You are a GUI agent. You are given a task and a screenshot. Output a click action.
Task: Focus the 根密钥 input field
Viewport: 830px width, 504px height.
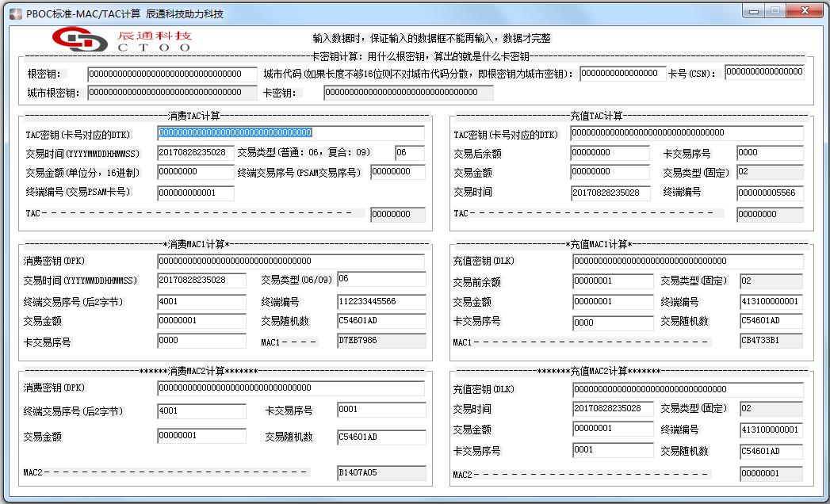[x=172, y=74]
